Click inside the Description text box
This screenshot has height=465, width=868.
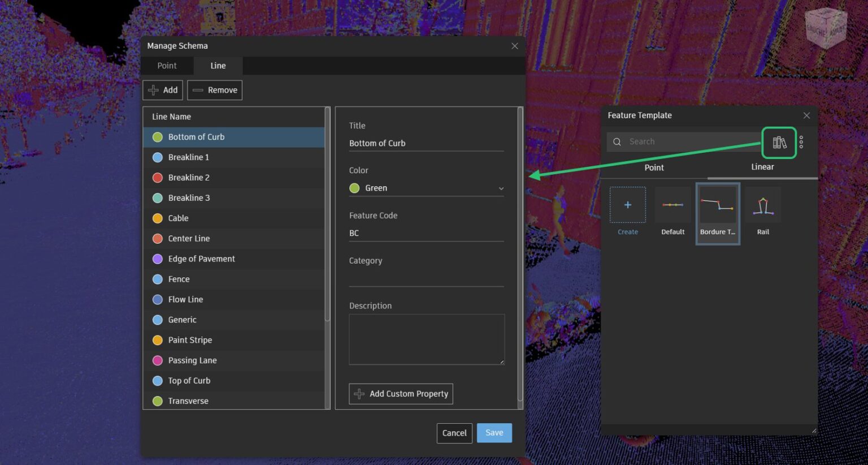tap(426, 338)
